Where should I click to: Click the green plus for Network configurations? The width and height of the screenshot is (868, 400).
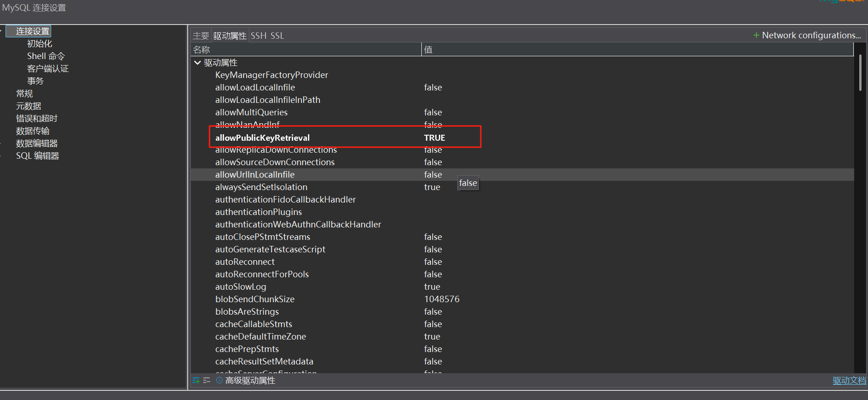pyautogui.click(x=756, y=36)
